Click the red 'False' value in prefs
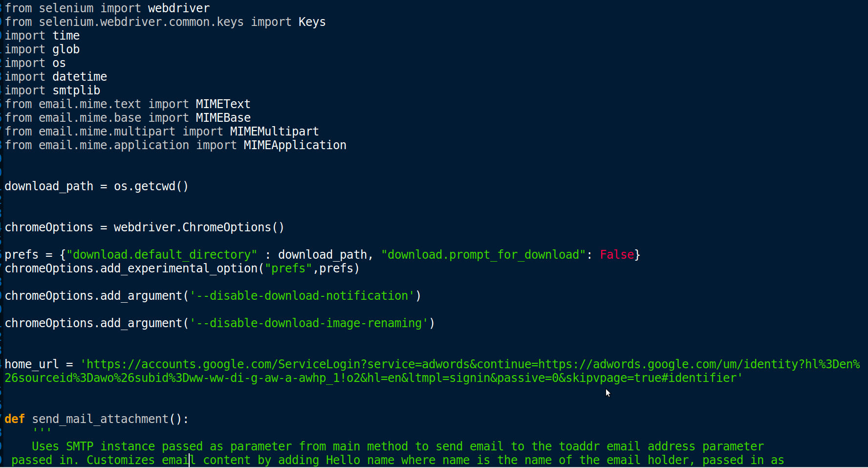Screen dimensions: 868x468 click(617, 255)
